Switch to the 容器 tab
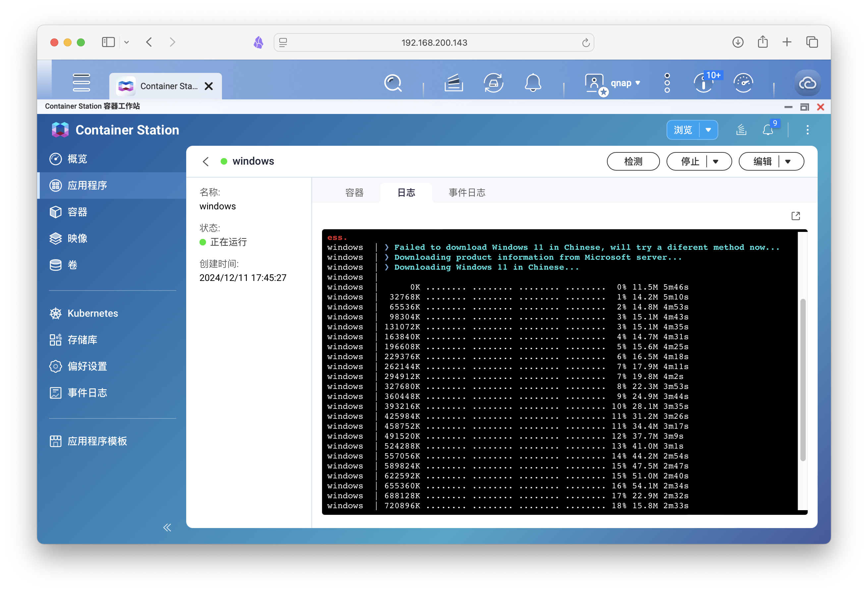The width and height of the screenshot is (868, 593). tap(354, 193)
